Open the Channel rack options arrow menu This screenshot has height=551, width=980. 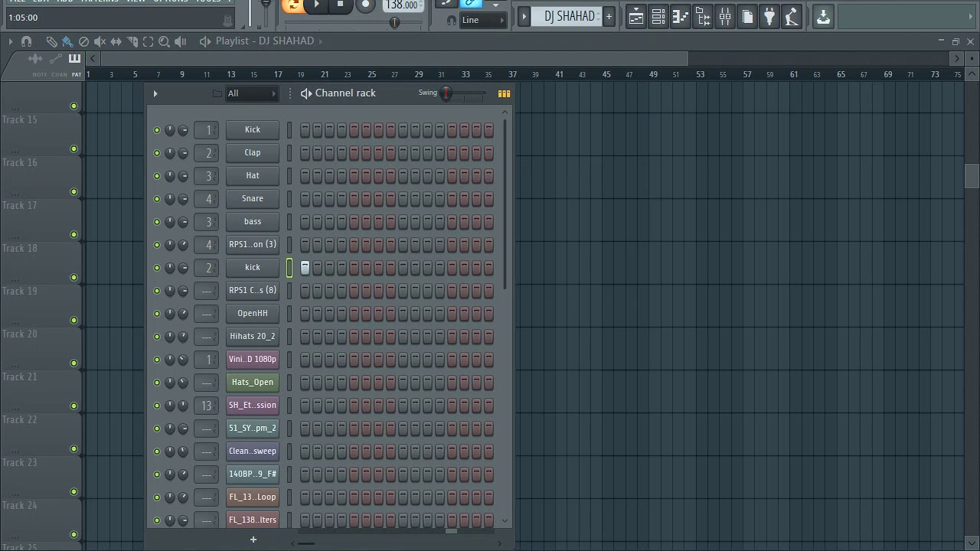(x=155, y=93)
